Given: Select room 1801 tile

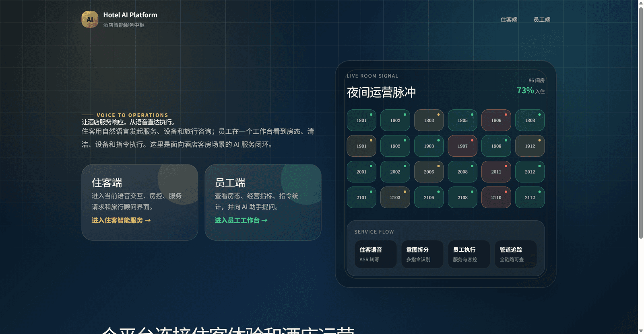Looking at the screenshot, I should coord(361,120).
